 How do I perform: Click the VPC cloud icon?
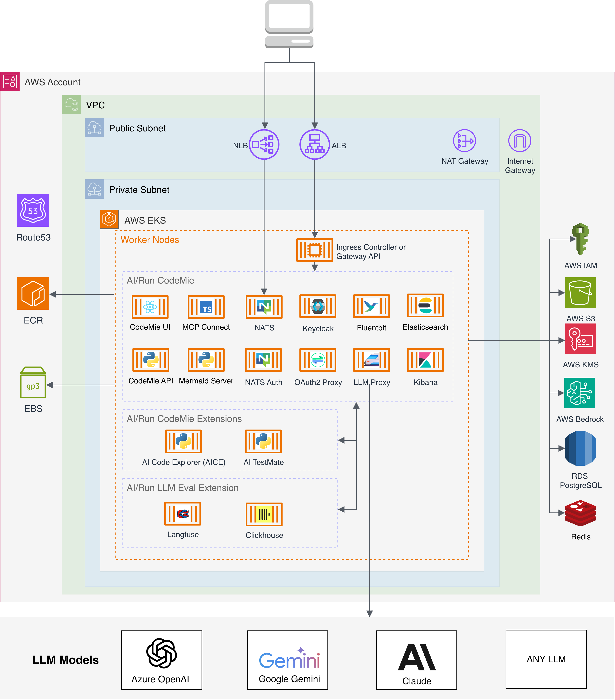point(72,105)
